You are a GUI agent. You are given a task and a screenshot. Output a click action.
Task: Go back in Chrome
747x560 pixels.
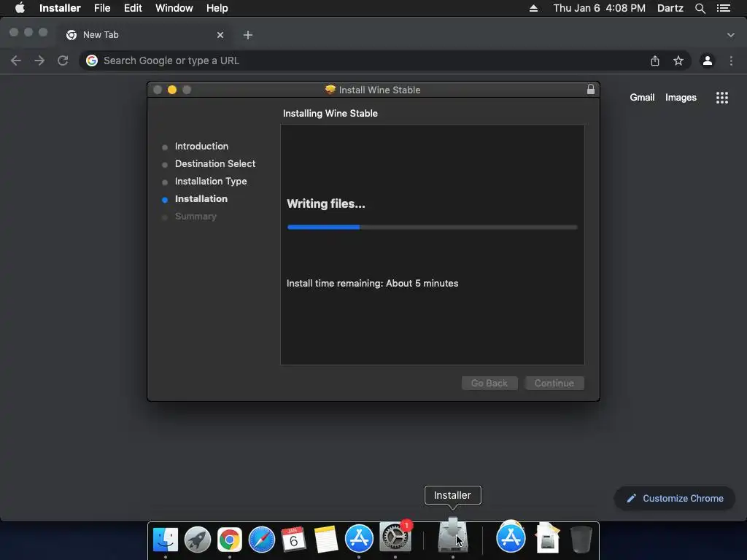[16, 61]
